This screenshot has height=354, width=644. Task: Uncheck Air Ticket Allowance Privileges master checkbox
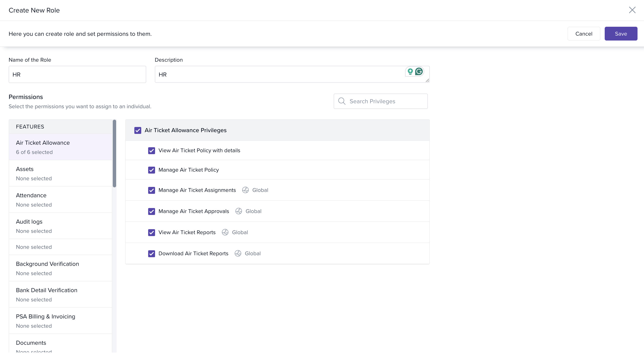(x=138, y=130)
